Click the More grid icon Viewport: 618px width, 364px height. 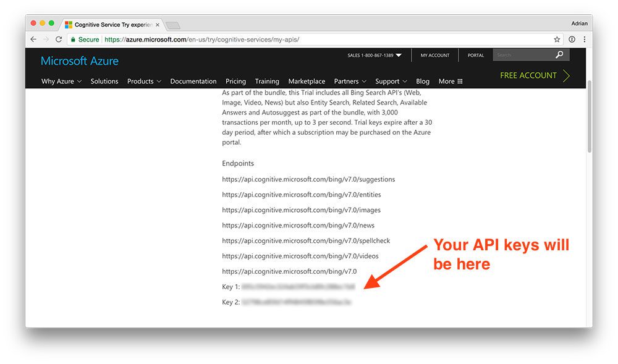click(460, 81)
